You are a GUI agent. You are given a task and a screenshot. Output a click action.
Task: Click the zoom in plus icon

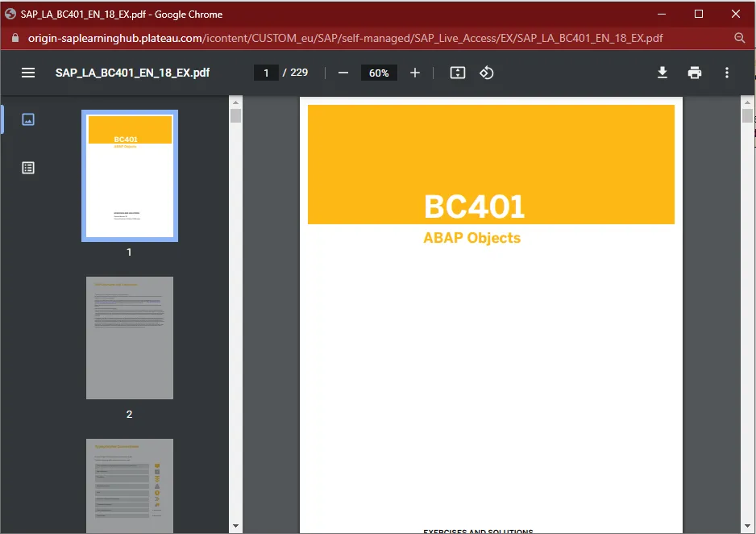click(415, 73)
